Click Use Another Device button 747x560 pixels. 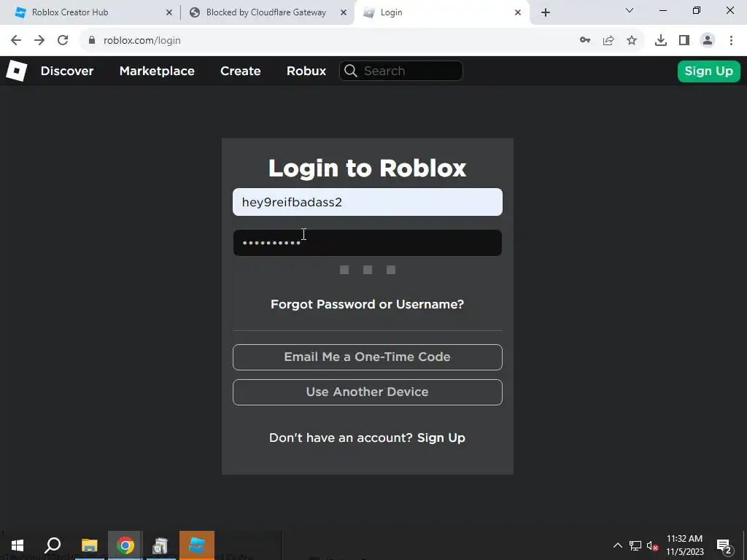368,392
